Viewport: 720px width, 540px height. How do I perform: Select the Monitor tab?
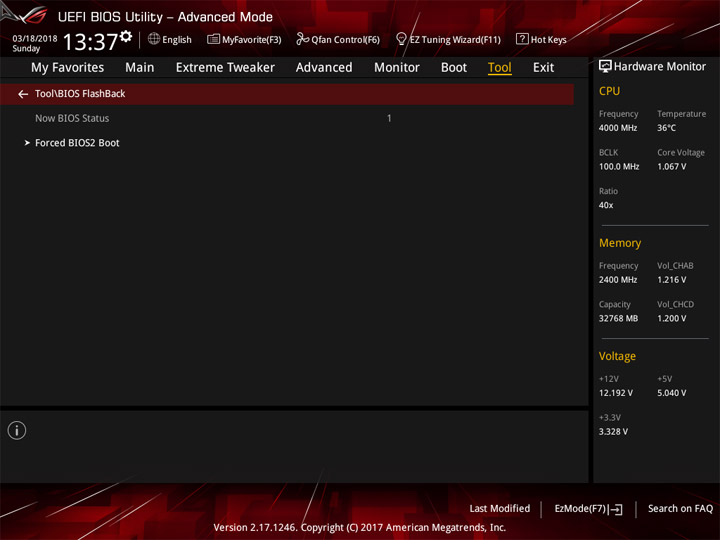tap(397, 68)
